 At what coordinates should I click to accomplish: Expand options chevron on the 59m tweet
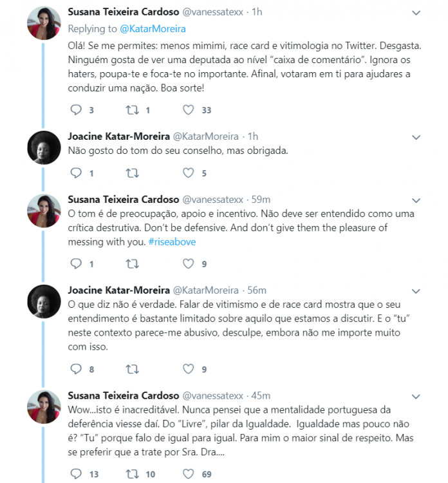click(x=416, y=200)
